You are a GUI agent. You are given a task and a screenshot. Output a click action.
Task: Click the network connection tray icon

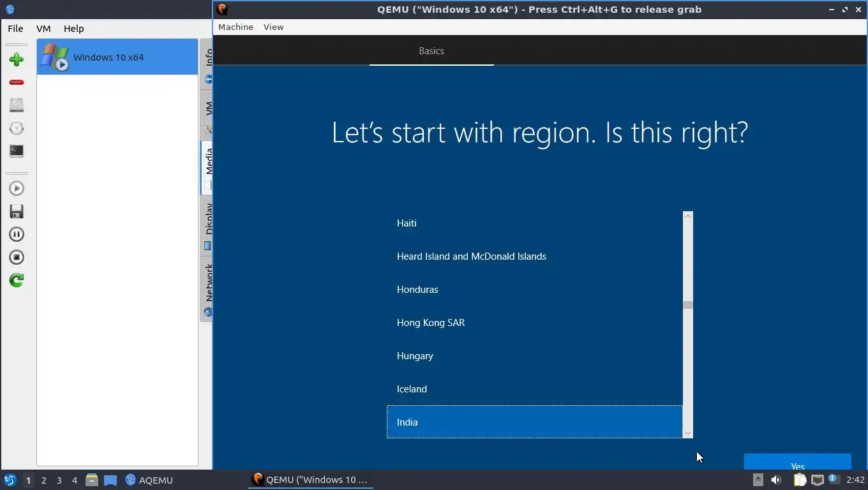tap(817, 480)
